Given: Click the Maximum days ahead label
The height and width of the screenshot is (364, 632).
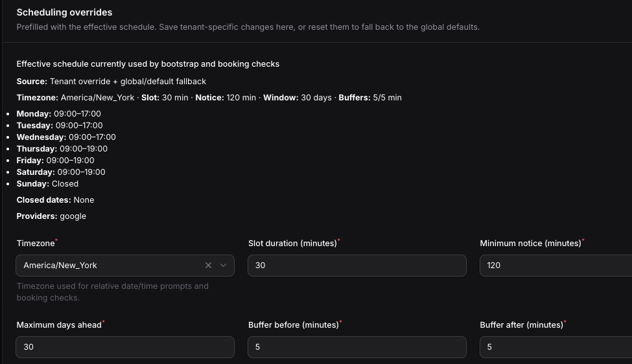Looking at the screenshot, I should pos(59,325).
